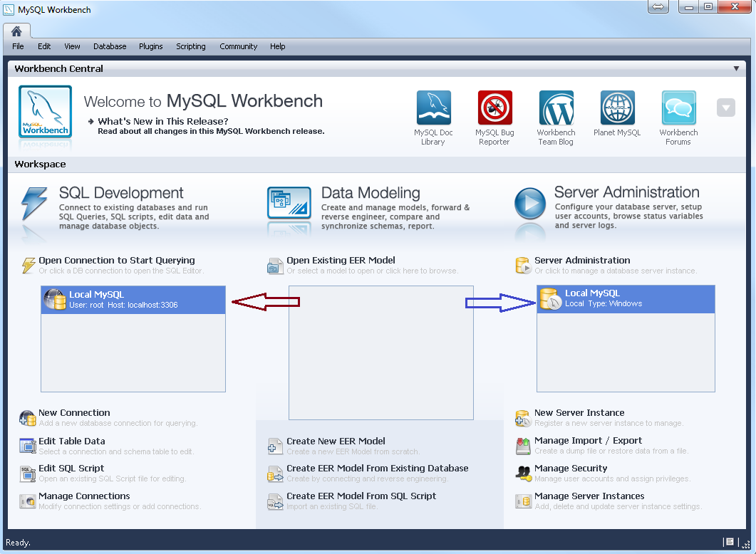756x554 pixels.
Task: Click the empty EER models list box
Action: click(381, 352)
